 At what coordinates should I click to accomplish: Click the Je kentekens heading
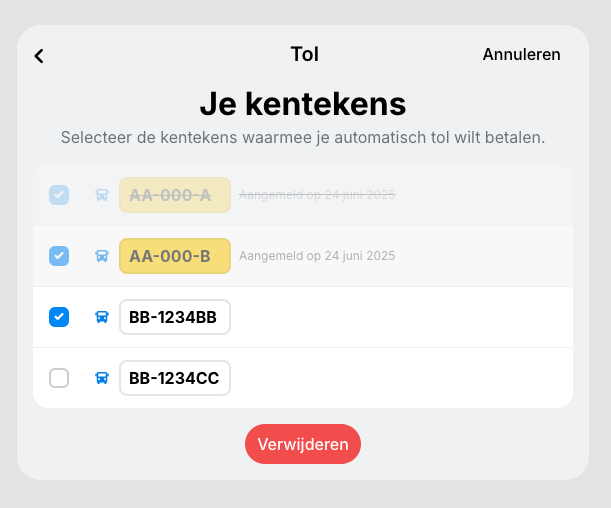303,104
